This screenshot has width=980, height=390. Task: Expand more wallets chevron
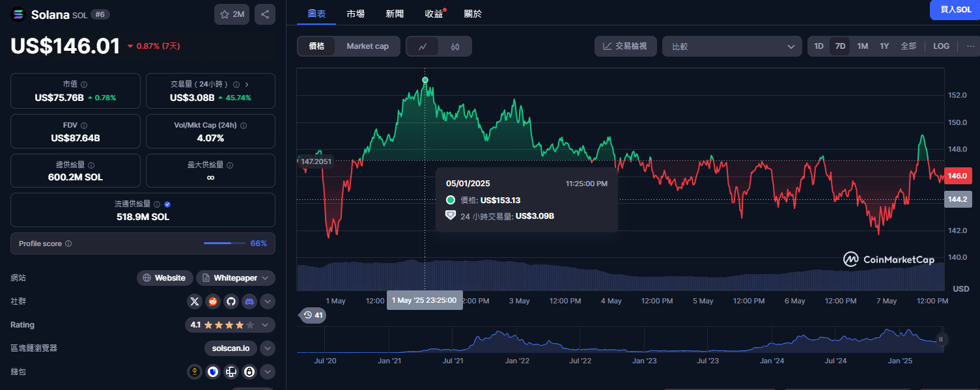click(268, 372)
